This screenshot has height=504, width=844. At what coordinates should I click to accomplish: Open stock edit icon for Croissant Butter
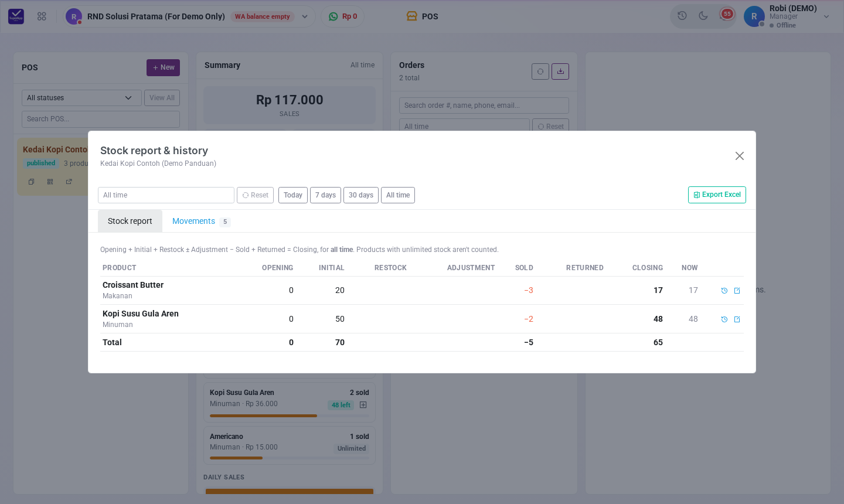737,291
